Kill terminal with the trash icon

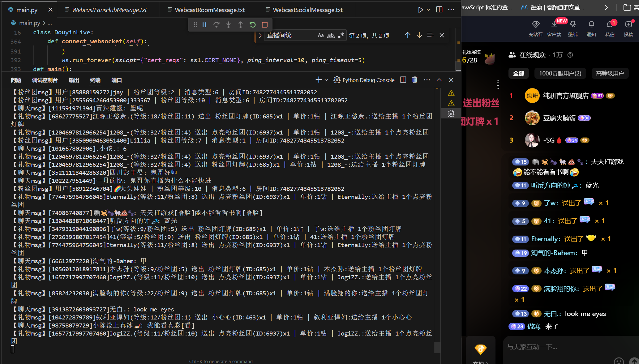pos(415,80)
